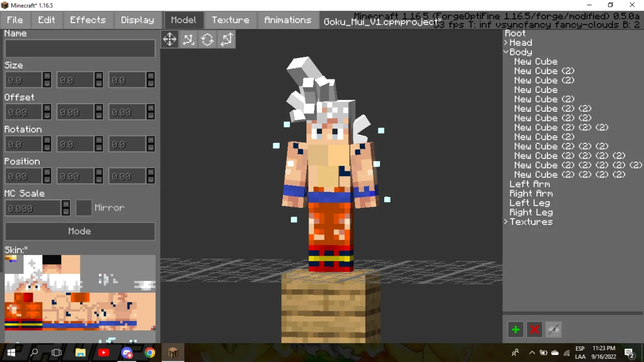Open File Explorer from the taskbar
The width and height of the screenshot is (644, 362).
click(80, 353)
